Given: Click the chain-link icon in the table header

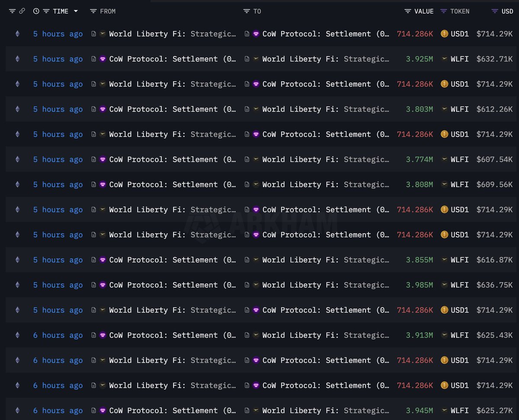Looking at the screenshot, I should [x=22, y=11].
